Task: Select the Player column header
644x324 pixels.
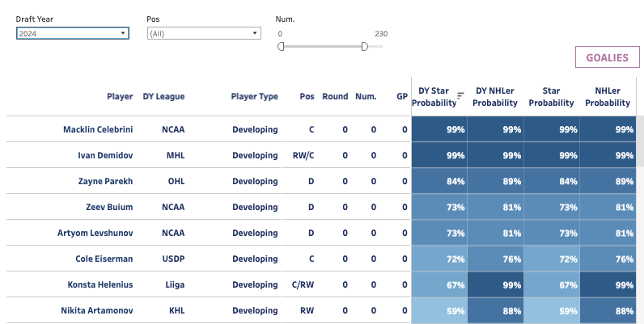Action: coord(120,96)
